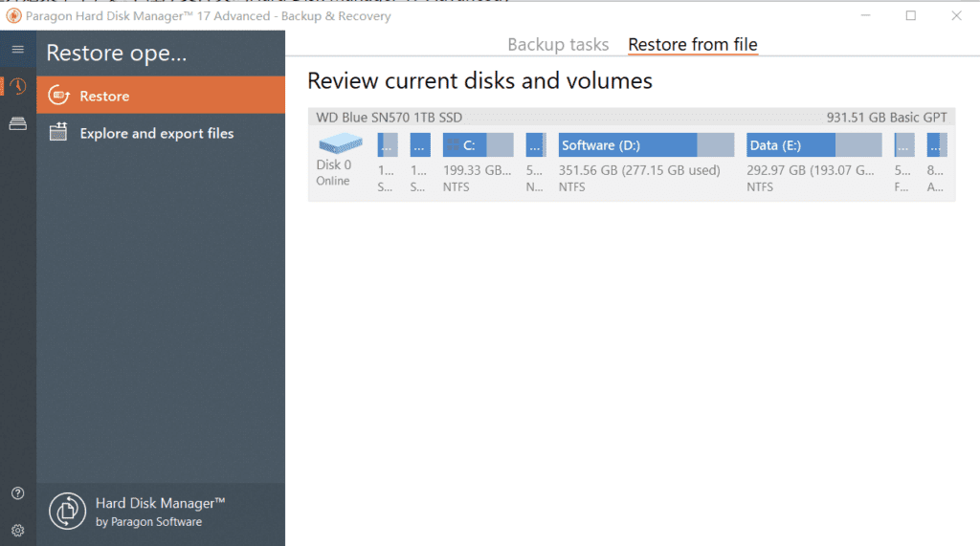Image resolution: width=980 pixels, height=546 pixels.
Task: Select the Restore menu entry
Action: pos(161,95)
